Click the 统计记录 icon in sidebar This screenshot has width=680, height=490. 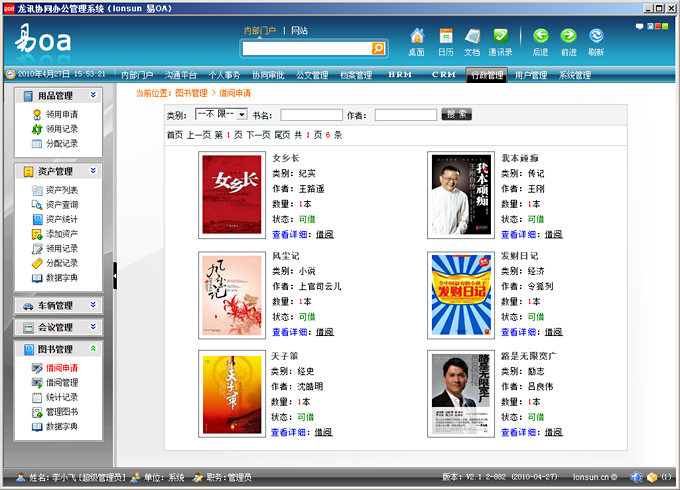(x=37, y=397)
